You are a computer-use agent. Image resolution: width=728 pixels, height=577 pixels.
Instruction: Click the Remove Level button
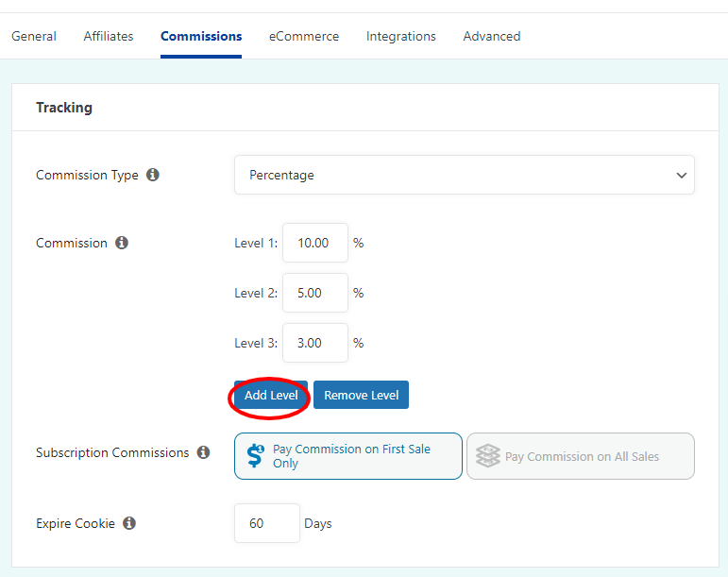click(x=362, y=395)
